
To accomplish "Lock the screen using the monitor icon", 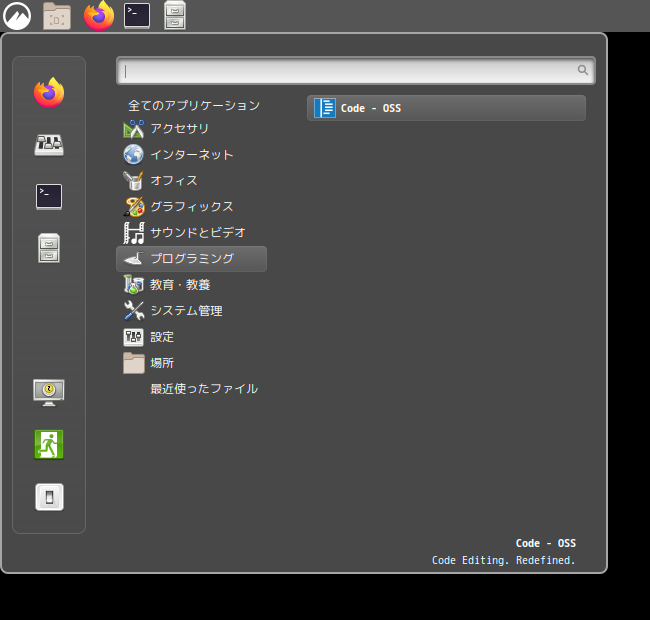I will point(49,392).
